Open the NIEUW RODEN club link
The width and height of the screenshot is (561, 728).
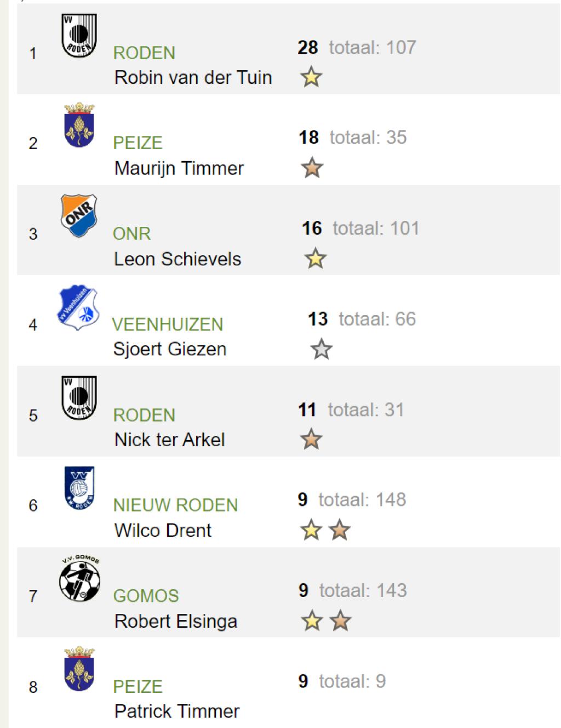(x=176, y=505)
